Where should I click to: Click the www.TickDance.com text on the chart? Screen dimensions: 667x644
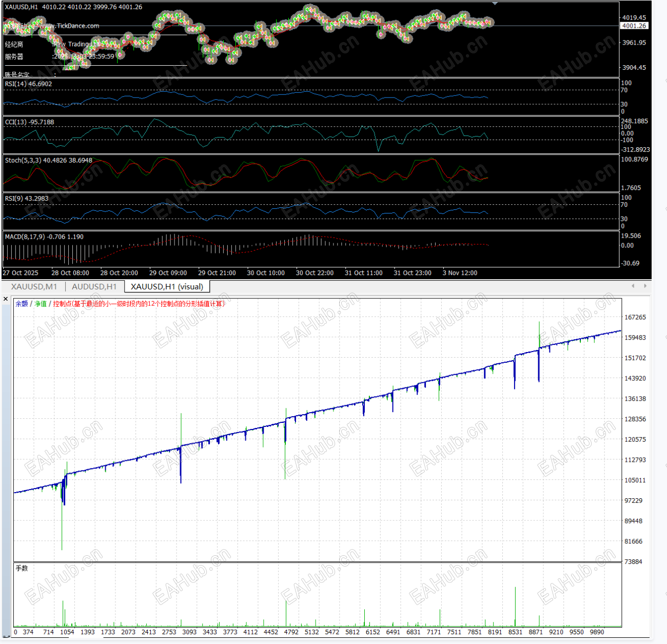(x=69, y=26)
